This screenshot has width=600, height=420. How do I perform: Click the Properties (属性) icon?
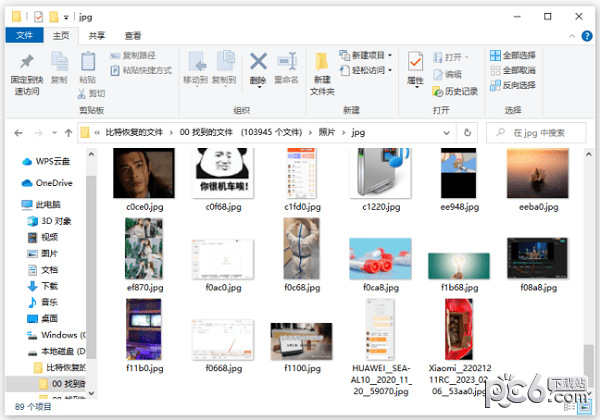[415, 62]
